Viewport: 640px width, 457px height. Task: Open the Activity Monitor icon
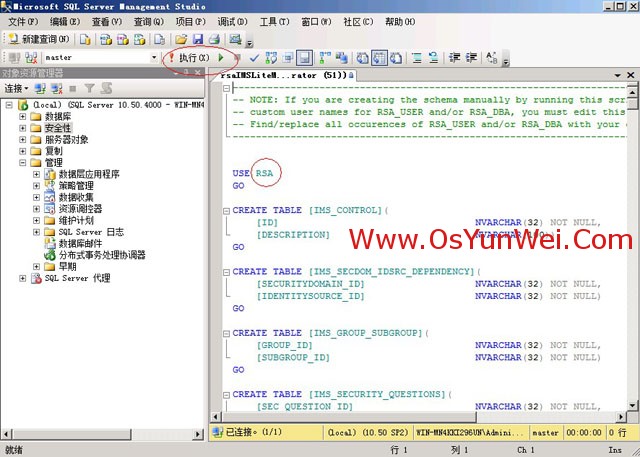(236, 39)
